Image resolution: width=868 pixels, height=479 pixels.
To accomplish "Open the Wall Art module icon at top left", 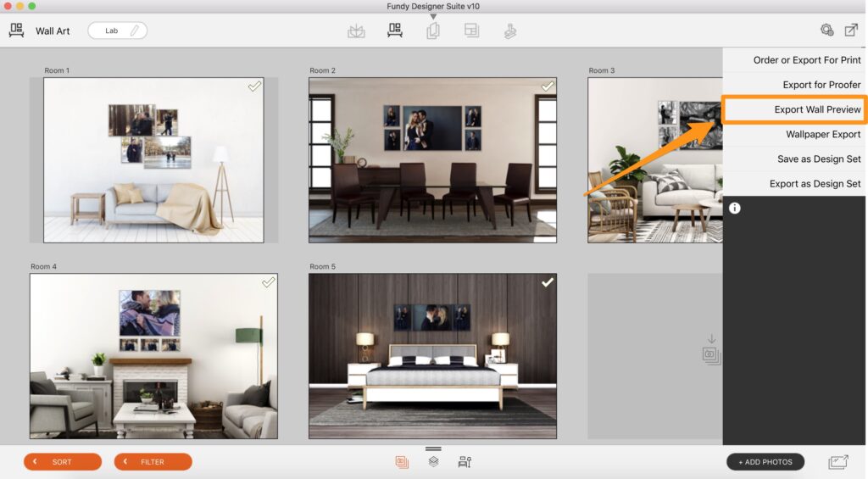I will tap(17, 30).
